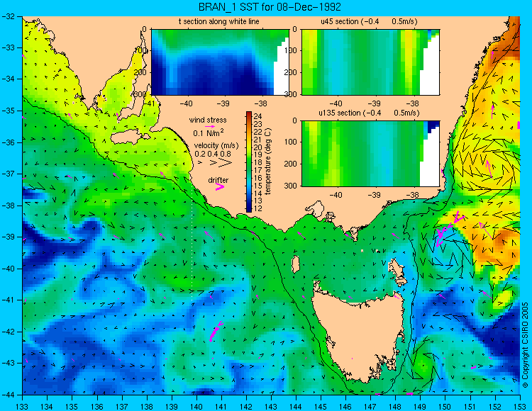Click the white dotted section line on the map
The width and height of the screenshot is (532, 411).
pyautogui.click(x=192, y=244)
